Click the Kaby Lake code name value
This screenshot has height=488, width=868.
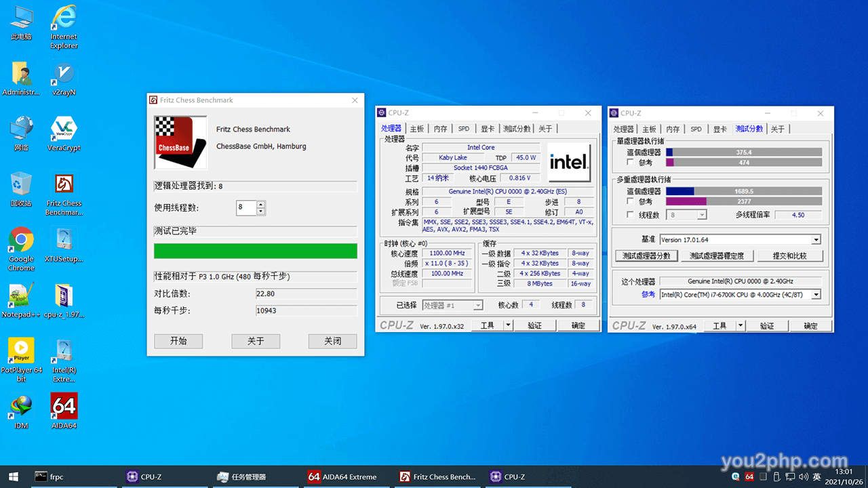click(453, 157)
